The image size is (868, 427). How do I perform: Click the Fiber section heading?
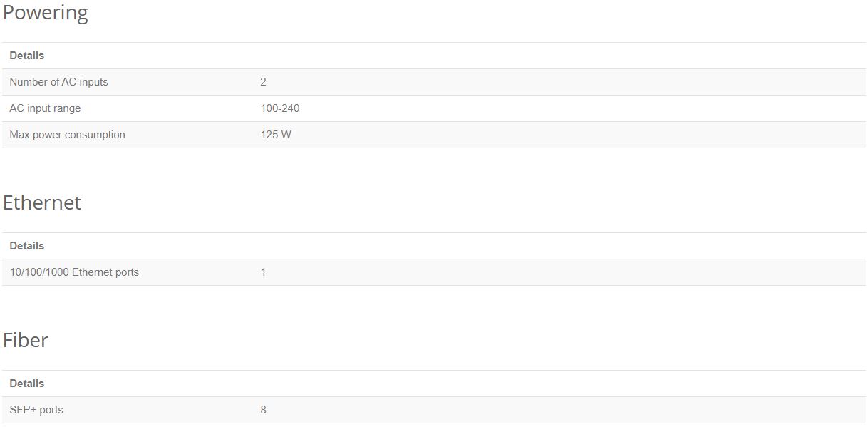click(x=26, y=340)
